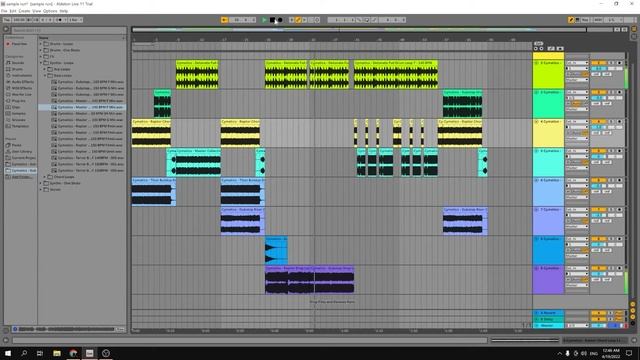This screenshot has height=360, width=640.
Task: Expand the Synths - One Shots folder
Action: (41, 183)
